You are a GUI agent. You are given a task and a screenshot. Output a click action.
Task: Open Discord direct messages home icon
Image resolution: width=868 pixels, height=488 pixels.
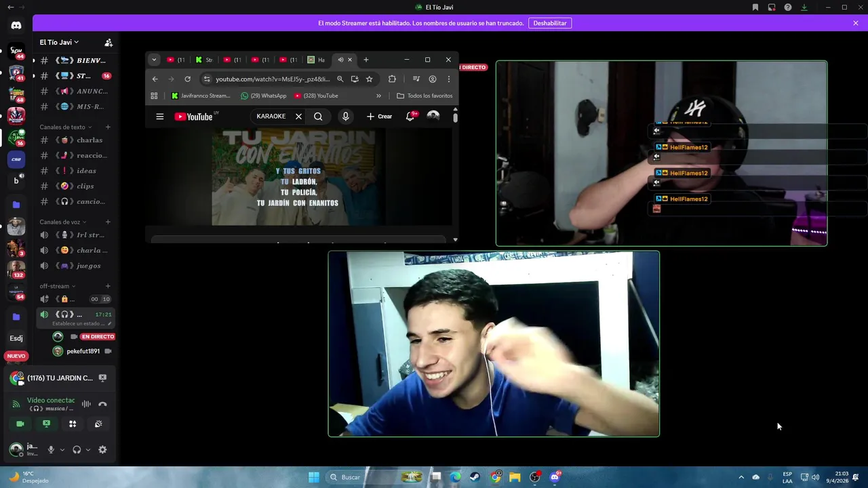point(16,26)
